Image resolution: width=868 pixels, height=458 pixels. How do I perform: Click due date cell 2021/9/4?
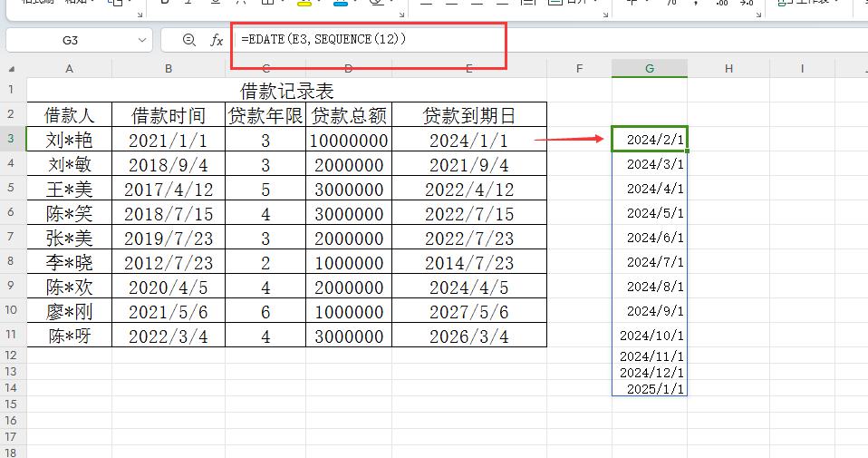[468, 164]
